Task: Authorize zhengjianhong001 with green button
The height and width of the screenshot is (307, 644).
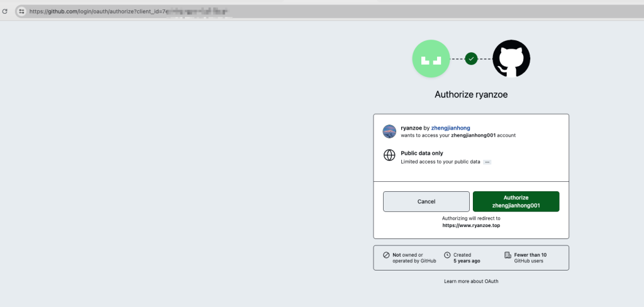Action: [x=516, y=202]
